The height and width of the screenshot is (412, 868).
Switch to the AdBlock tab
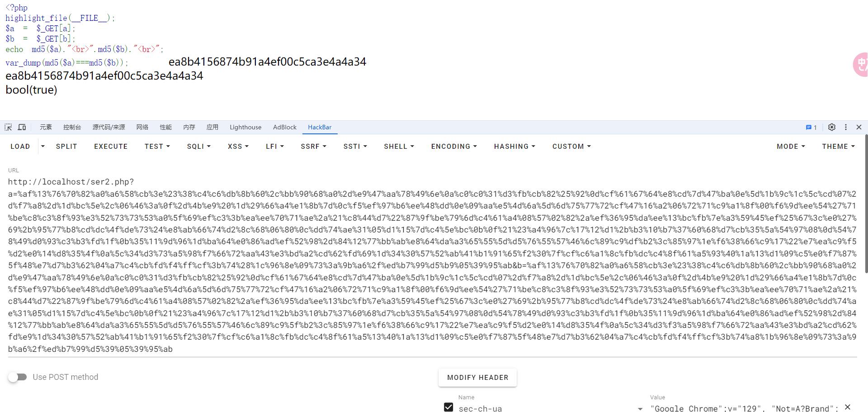(x=284, y=128)
